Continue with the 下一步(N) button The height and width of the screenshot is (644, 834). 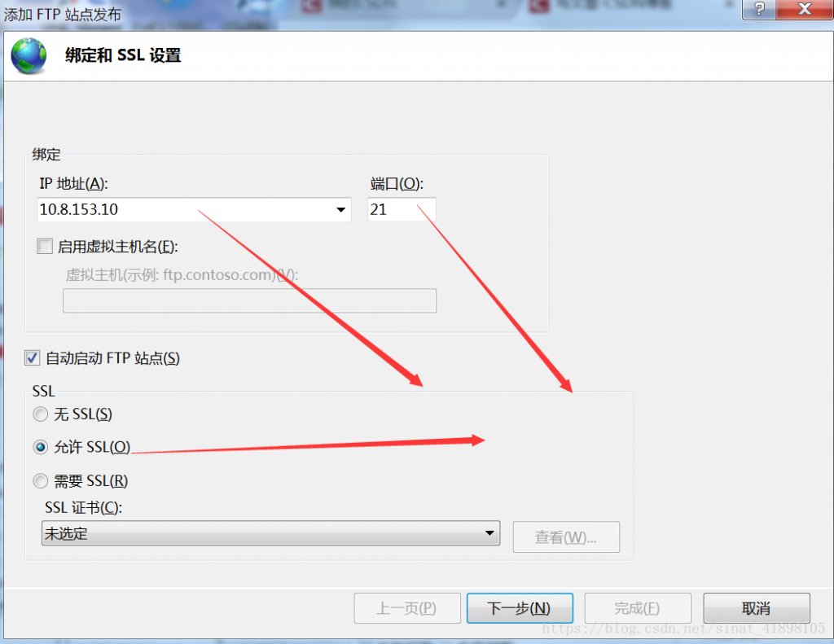pos(520,608)
